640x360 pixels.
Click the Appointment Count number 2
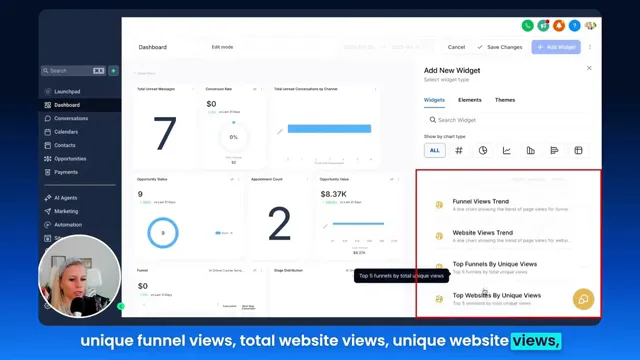click(280, 223)
